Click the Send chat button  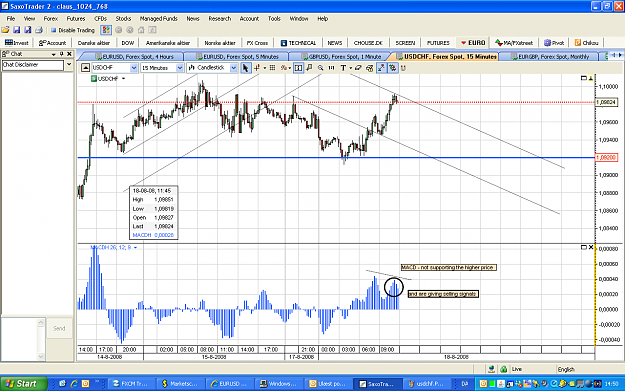[x=59, y=328]
